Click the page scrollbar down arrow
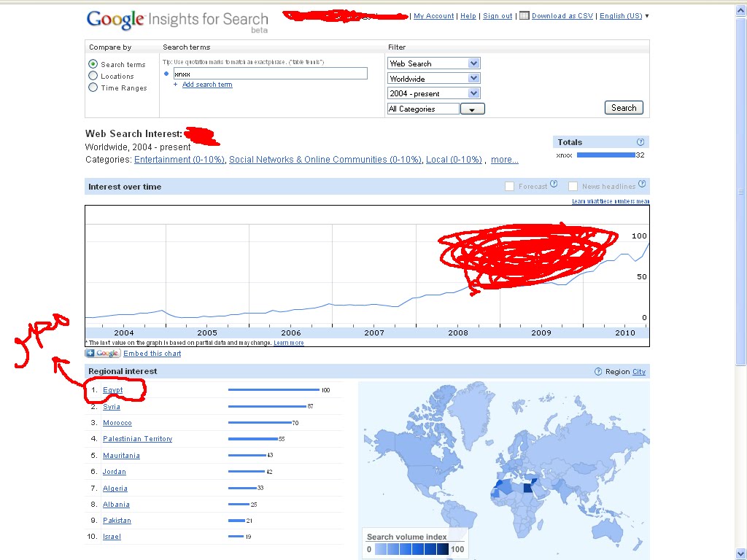The image size is (747, 560). (741, 554)
